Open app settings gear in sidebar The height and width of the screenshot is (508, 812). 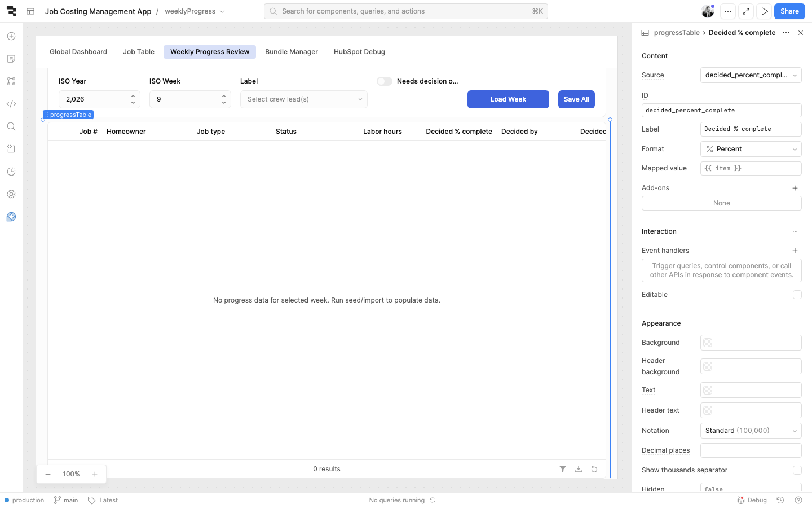(11, 194)
